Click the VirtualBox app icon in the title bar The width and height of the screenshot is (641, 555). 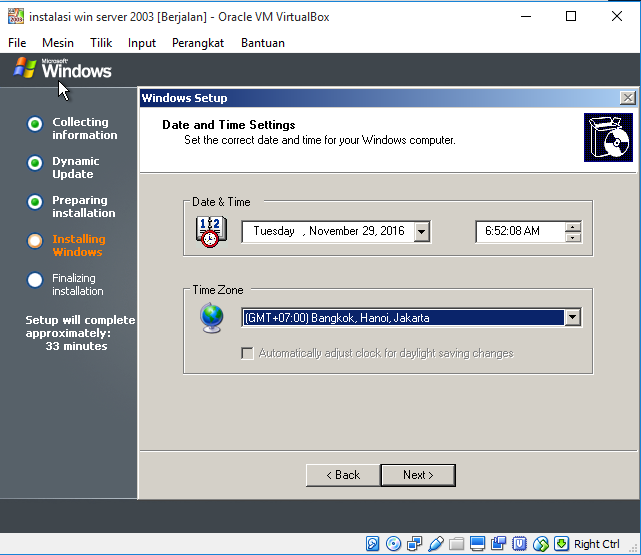point(16,16)
